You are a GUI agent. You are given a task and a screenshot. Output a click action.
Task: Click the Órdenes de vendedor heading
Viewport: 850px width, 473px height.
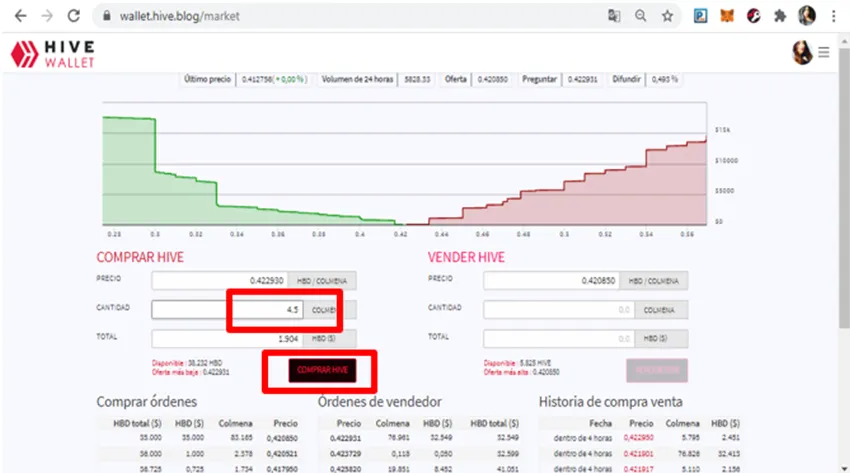(x=379, y=402)
